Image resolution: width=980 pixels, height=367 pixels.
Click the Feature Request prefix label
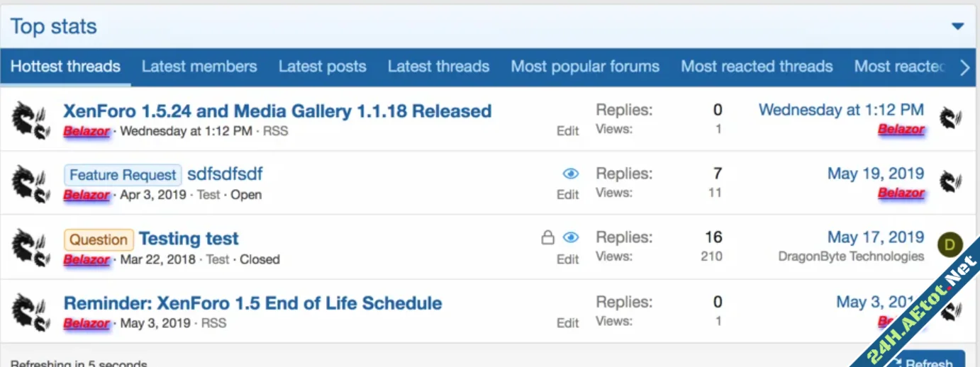point(123,175)
